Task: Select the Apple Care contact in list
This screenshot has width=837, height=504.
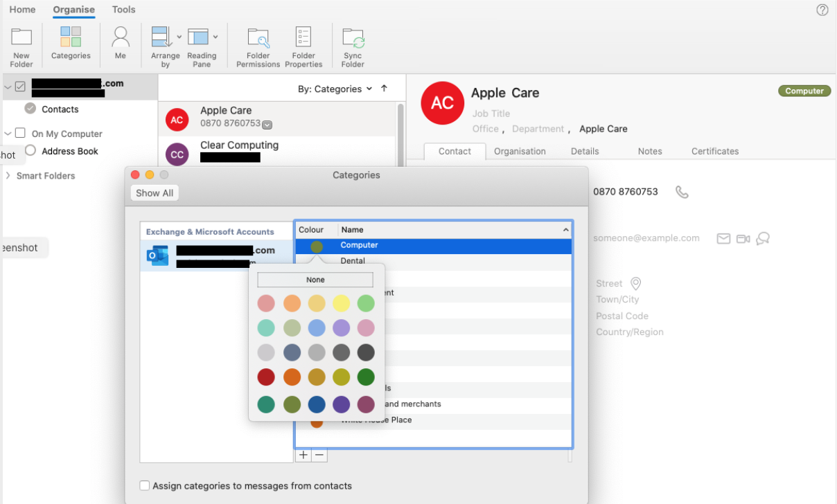Action: [x=277, y=119]
